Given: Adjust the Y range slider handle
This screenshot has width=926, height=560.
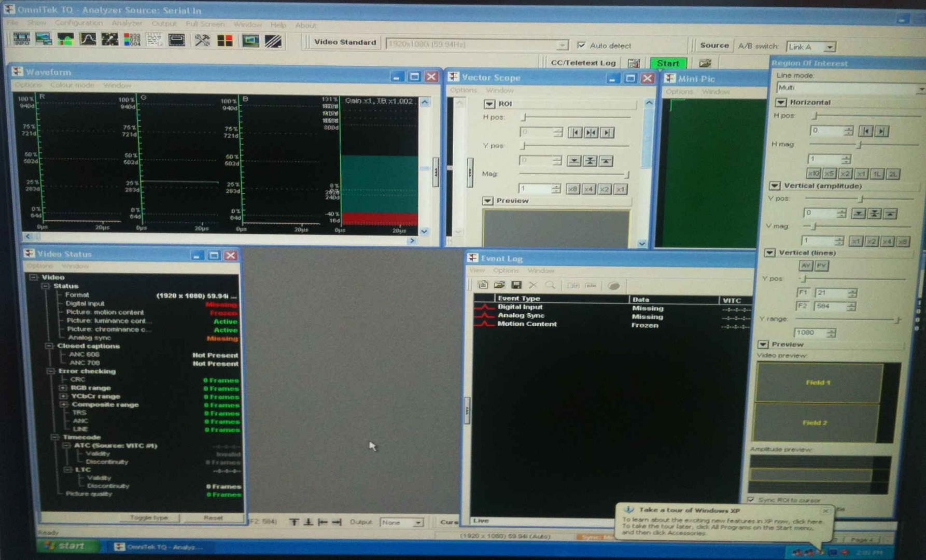Looking at the screenshot, I should click(898, 319).
